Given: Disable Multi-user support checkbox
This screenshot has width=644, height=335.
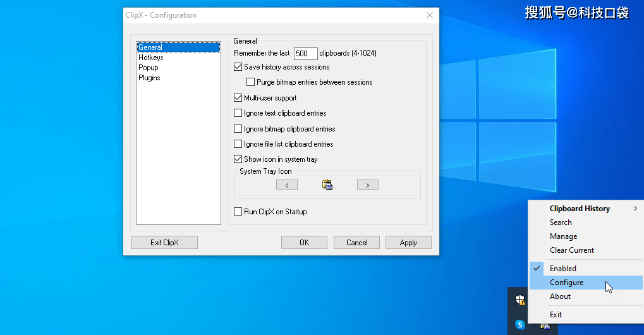Looking at the screenshot, I should [238, 98].
